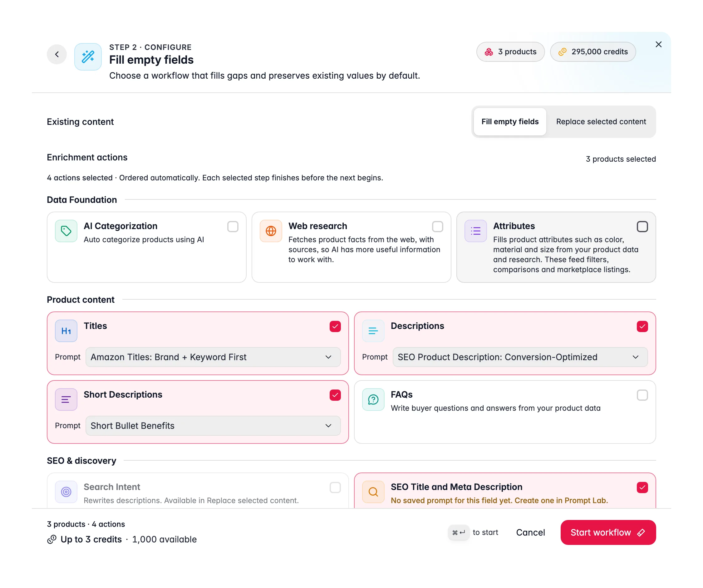The height and width of the screenshot is (588, 703).
Task: Open the Short Descriptions prompt dropdown
Action: pos(213,426)
